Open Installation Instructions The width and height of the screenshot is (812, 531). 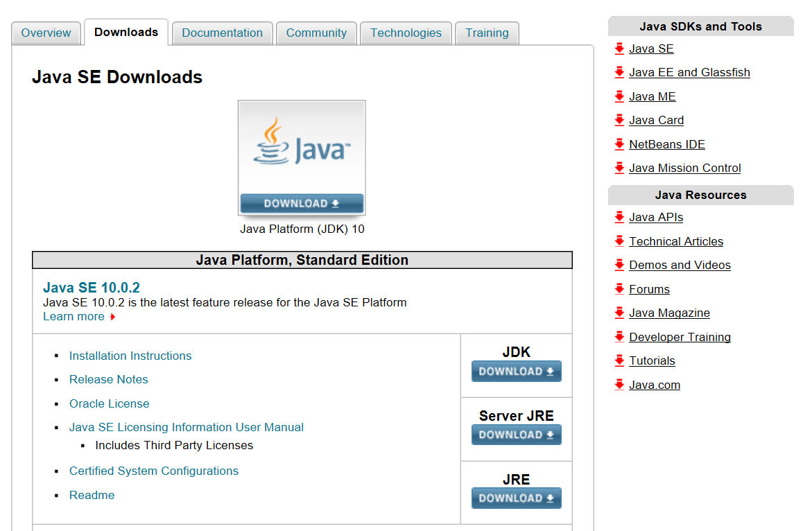point(130,356)
